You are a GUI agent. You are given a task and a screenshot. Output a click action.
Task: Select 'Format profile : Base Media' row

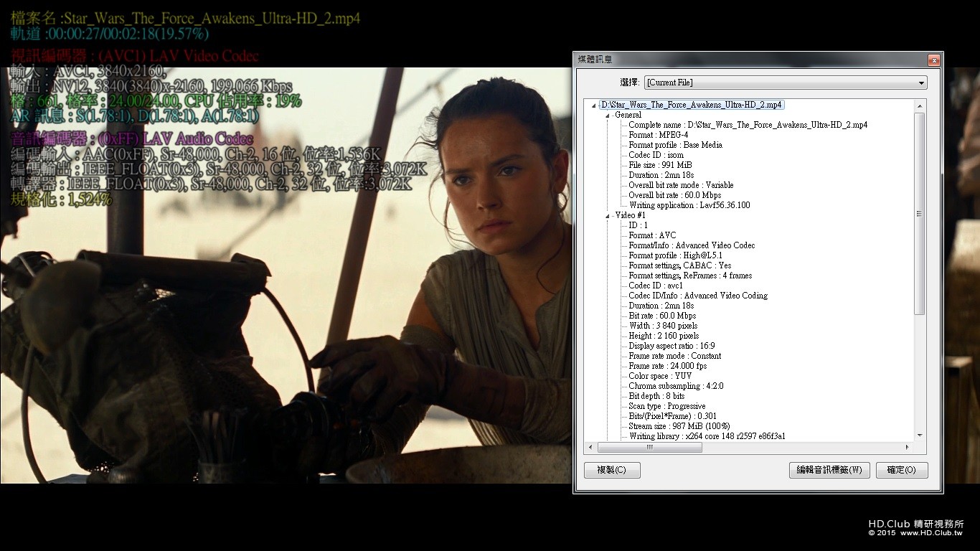tap(675, 145)
